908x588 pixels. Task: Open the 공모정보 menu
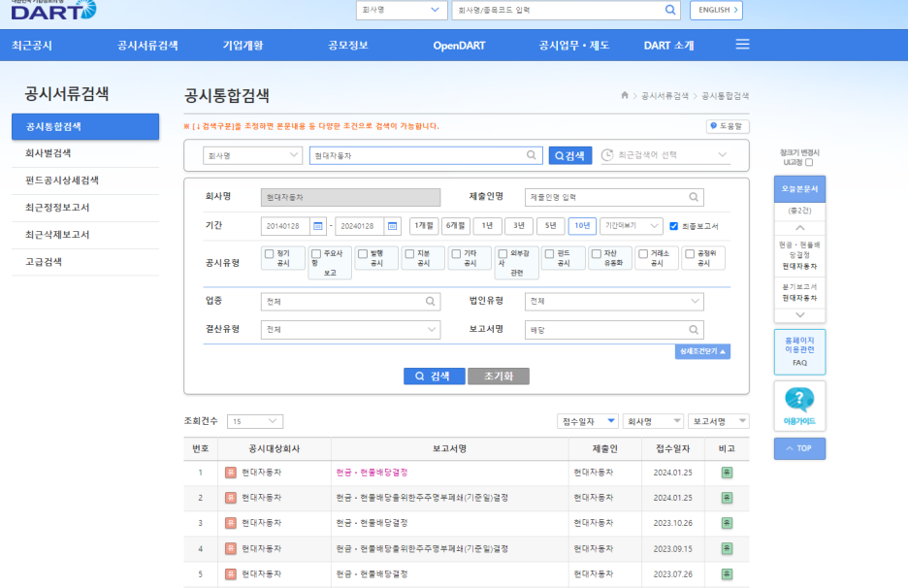[348, 46]
